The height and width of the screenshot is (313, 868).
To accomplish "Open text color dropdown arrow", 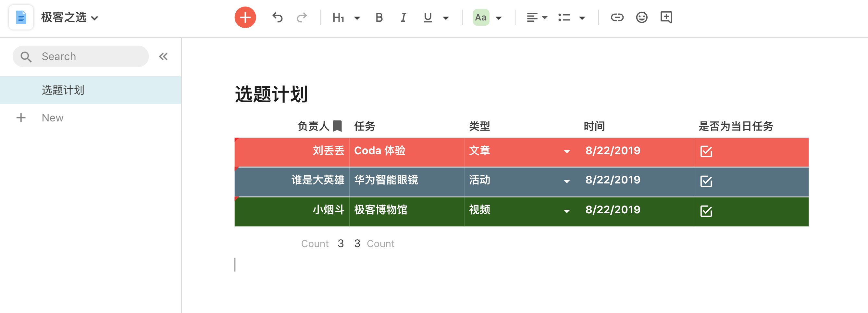I will click(499, 18).
